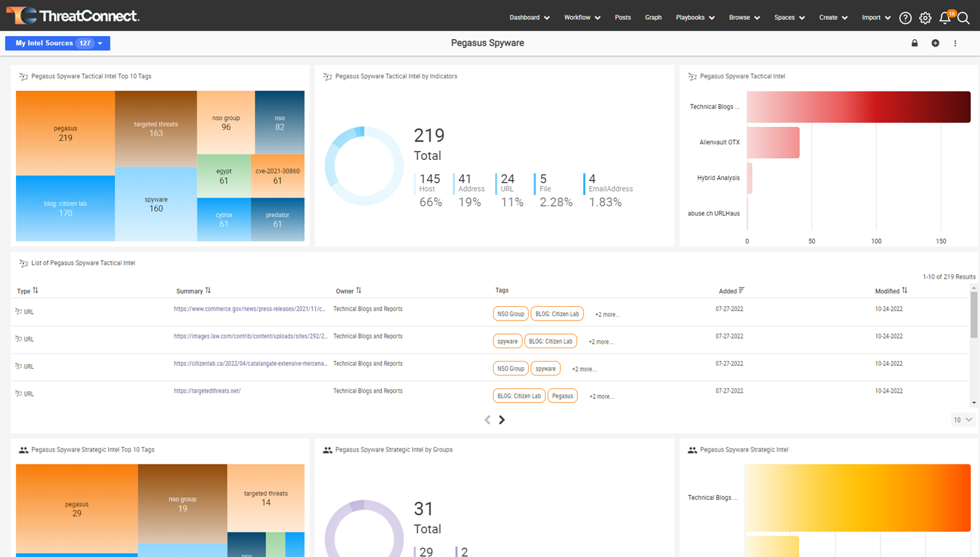Image resolution: width=980 pixels, height=557 pixels.
Task: Click the predator 61 treemap tile
Action: pyautogui.click(x=277, y=219)
